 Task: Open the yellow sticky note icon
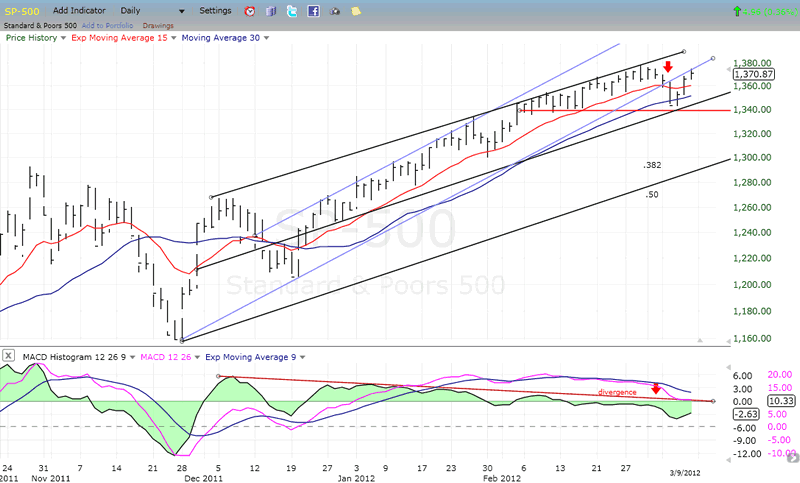(356, 11)
